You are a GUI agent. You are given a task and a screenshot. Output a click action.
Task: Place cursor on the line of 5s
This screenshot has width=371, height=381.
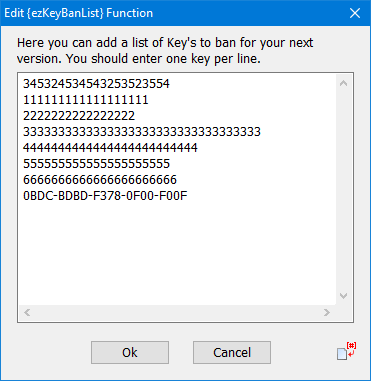click(x=96, y=164)
